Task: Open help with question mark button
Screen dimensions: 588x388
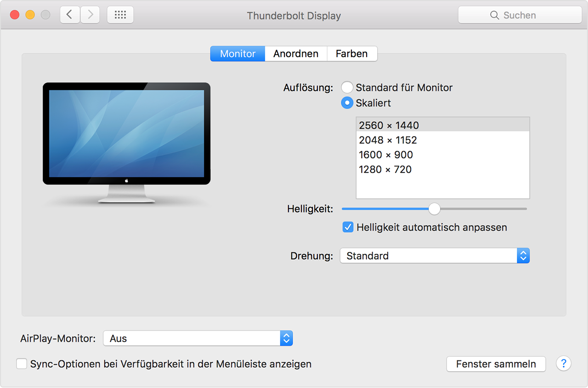Action: click(x=563, y=364)
